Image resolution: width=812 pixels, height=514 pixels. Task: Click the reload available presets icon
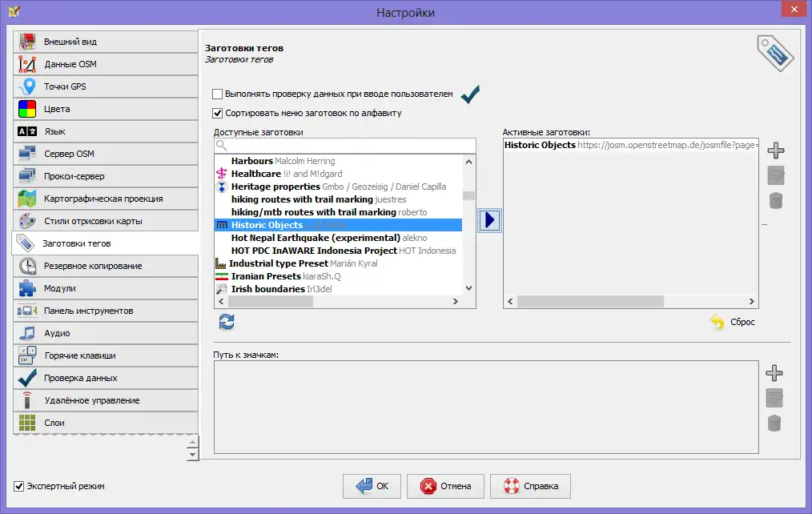[227, 322]
